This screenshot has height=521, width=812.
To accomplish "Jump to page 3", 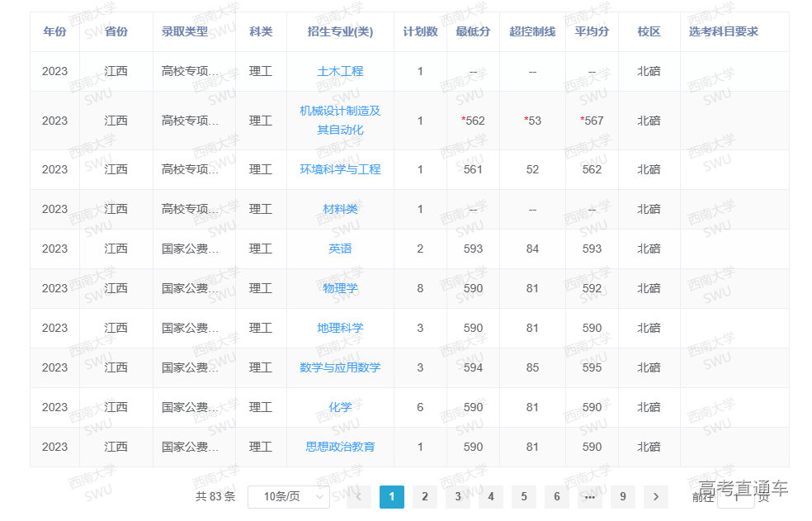I will click(457, 496).
